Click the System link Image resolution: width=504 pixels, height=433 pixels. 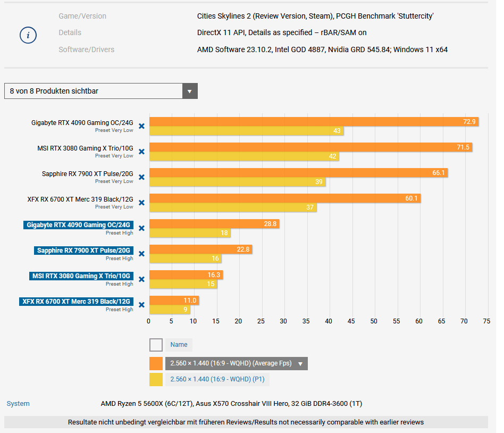tap(18, 404)
